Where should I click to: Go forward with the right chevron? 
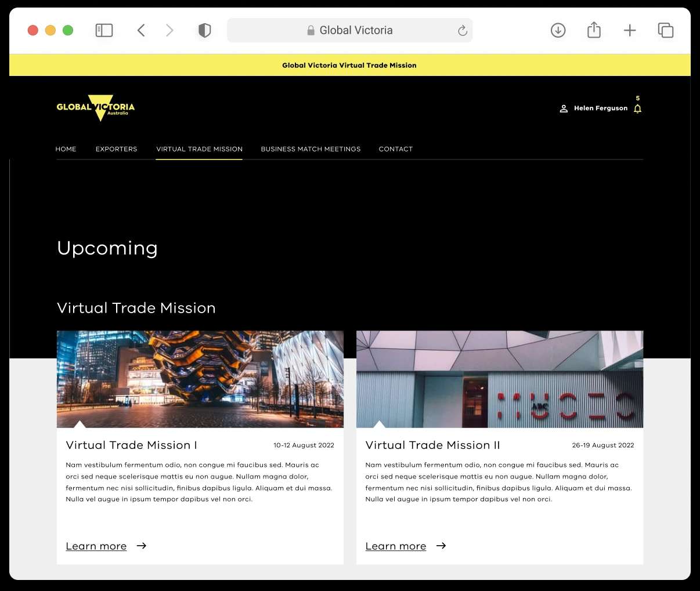pos(169,30)
